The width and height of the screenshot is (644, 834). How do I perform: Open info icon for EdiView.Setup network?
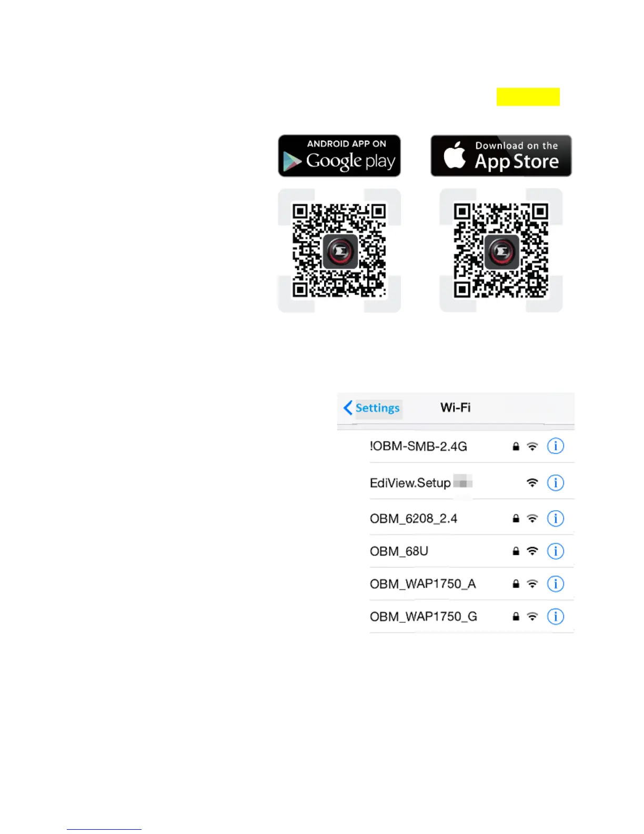[x=555, y=482]
